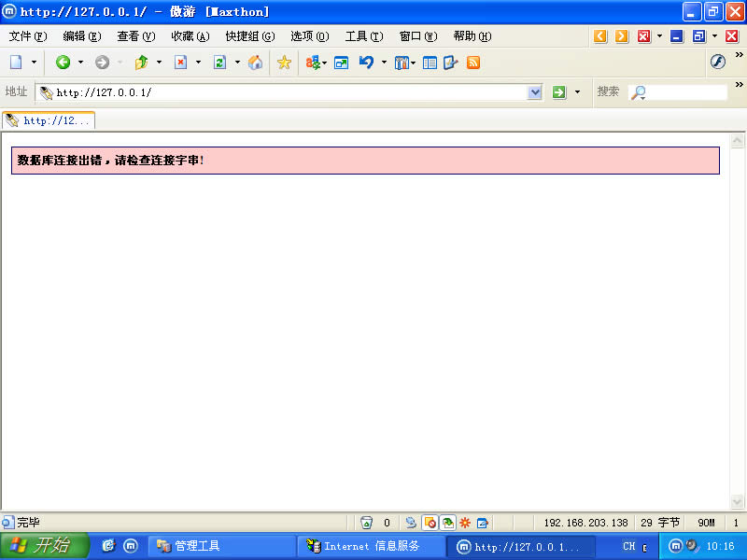Image resolution: width=747 pixels, height=560 pixels.
Task: Open the orange RSS feed icon
Action: 473,63
